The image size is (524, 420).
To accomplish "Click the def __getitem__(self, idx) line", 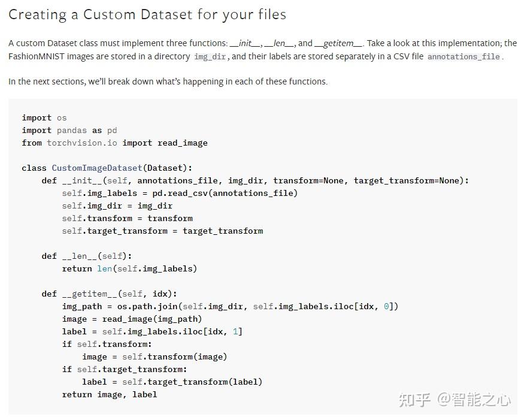I will point(109,294).
